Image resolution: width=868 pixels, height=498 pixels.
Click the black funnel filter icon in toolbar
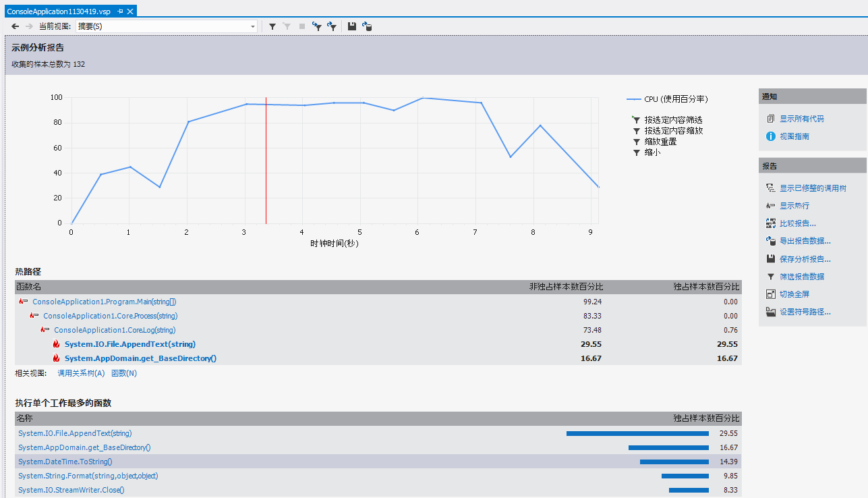pyautogui.click(x=272, y=26)
